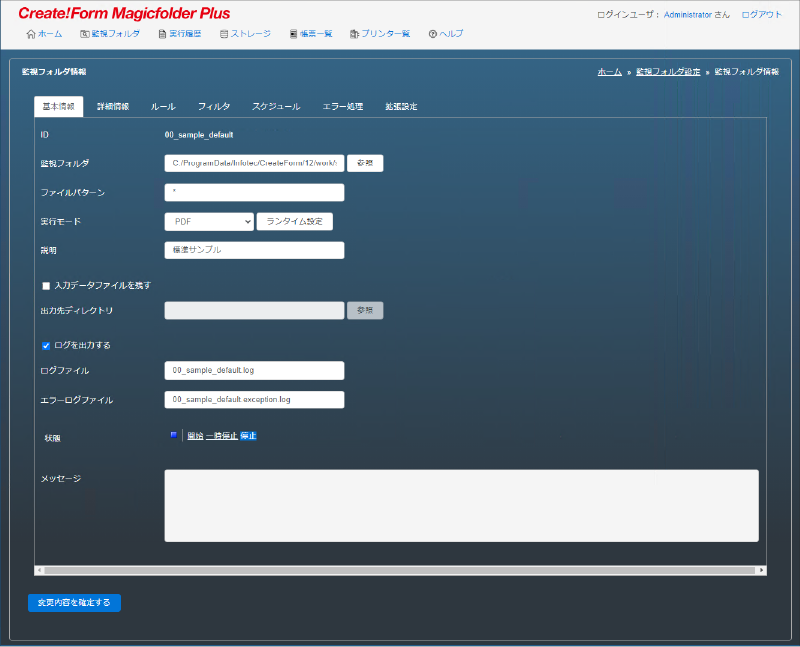This screenshot has width=800, height=647.
Task: Click inside the メッセージ text area
Action: coord(461,506)
